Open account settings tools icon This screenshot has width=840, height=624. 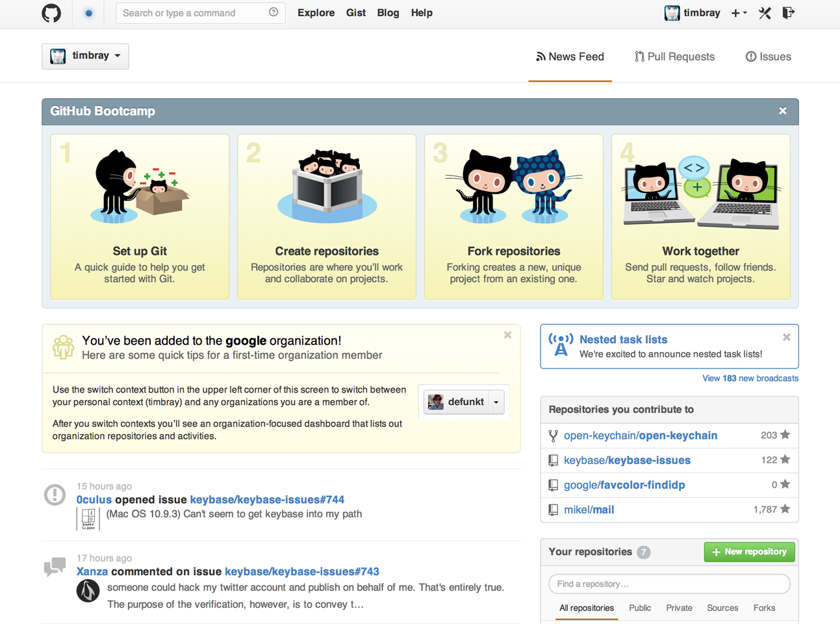(x=765, y=13)
